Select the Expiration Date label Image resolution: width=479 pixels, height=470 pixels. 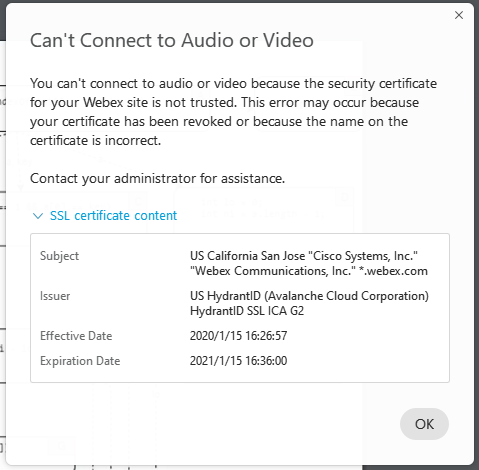point(80,361)
